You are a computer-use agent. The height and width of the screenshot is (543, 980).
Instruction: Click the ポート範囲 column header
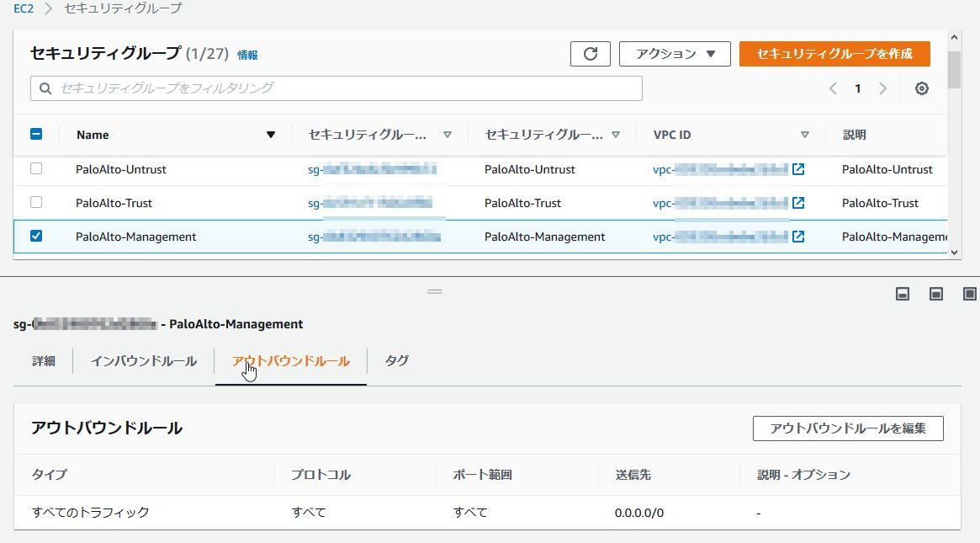pos(483,475)
